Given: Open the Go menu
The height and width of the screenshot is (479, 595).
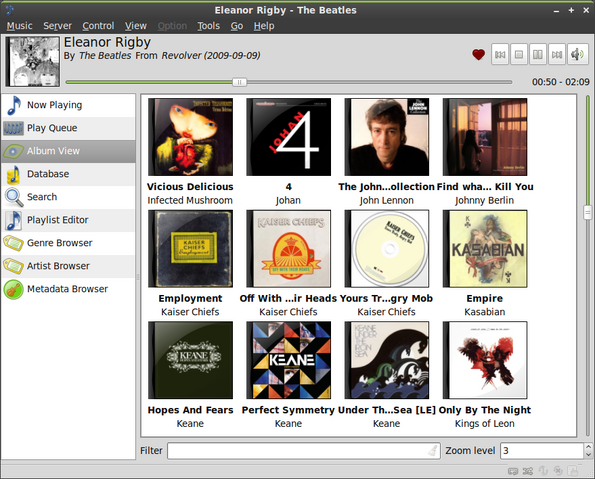Looking at the screenshot, I should tap(237, 26).
